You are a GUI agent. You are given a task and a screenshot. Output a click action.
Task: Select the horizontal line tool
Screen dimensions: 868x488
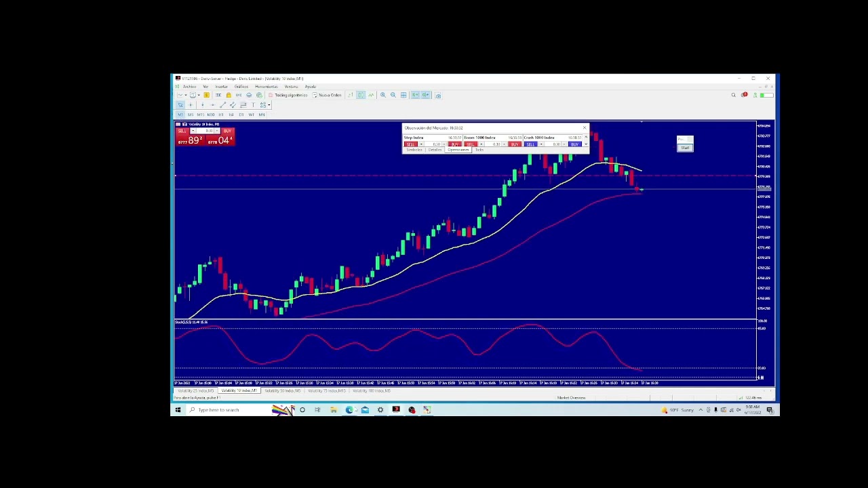[x=212, y=105]
